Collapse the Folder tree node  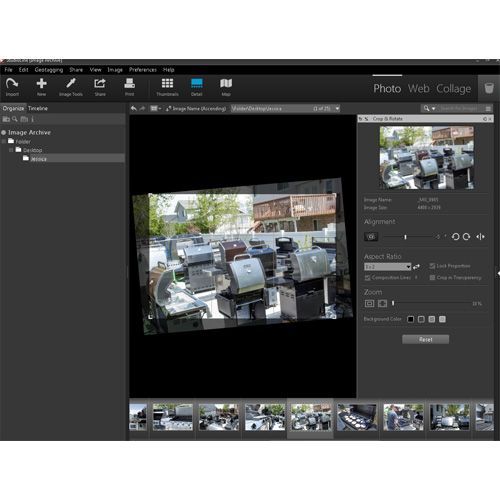4,141
